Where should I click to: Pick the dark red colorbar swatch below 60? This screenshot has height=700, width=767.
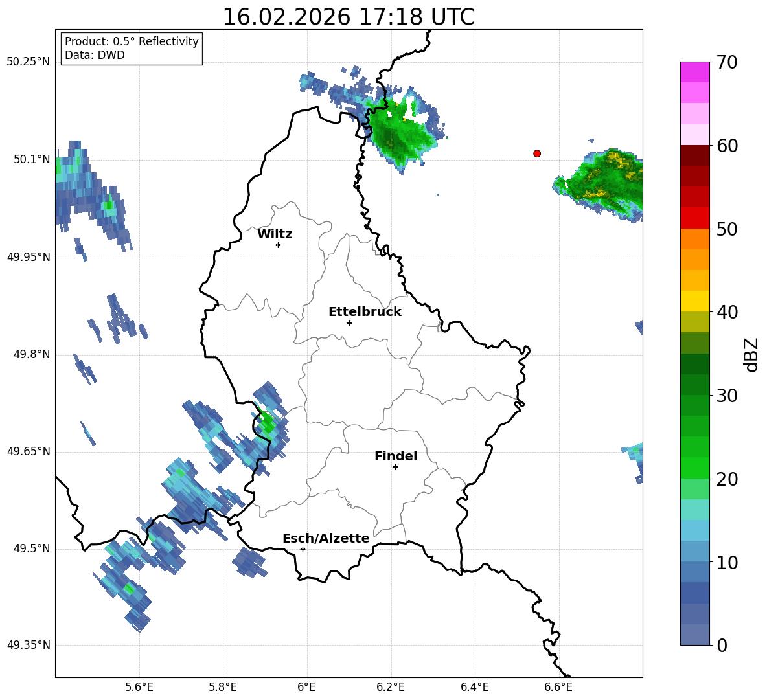(694, 155)
